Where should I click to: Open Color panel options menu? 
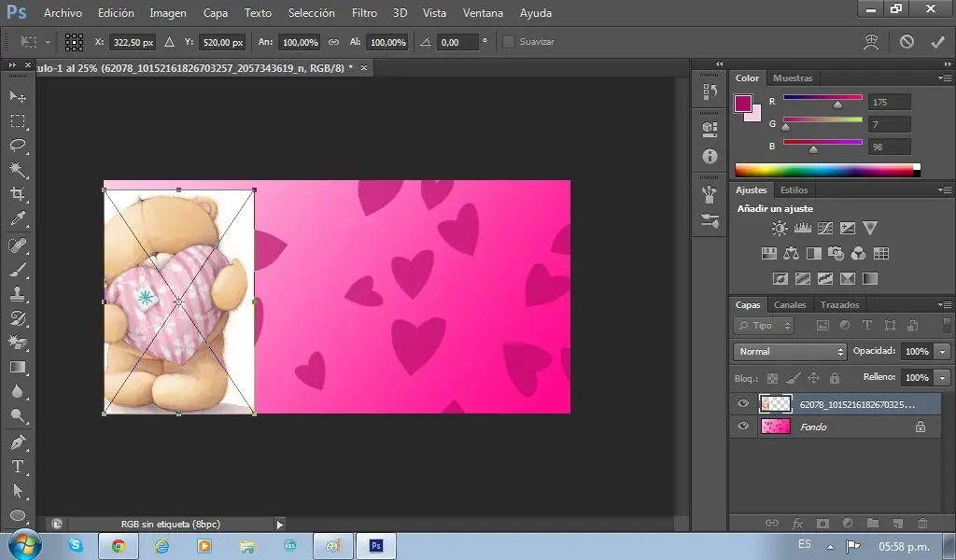945,78
